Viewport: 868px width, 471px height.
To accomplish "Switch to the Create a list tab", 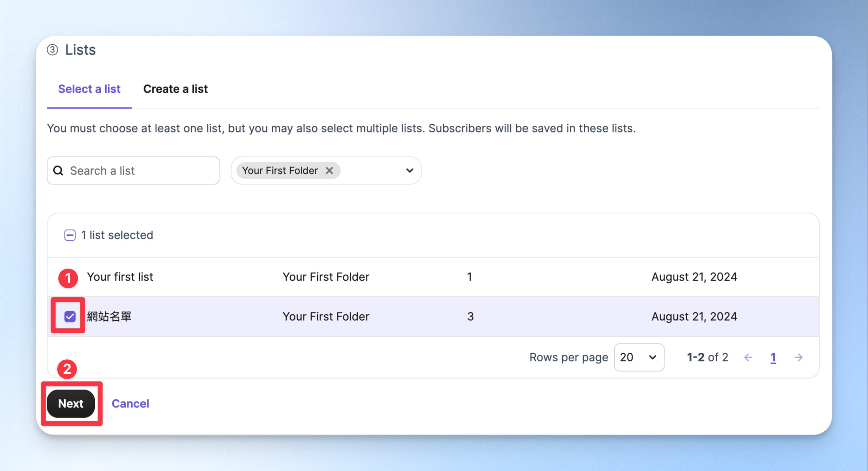I will (175, 89).
